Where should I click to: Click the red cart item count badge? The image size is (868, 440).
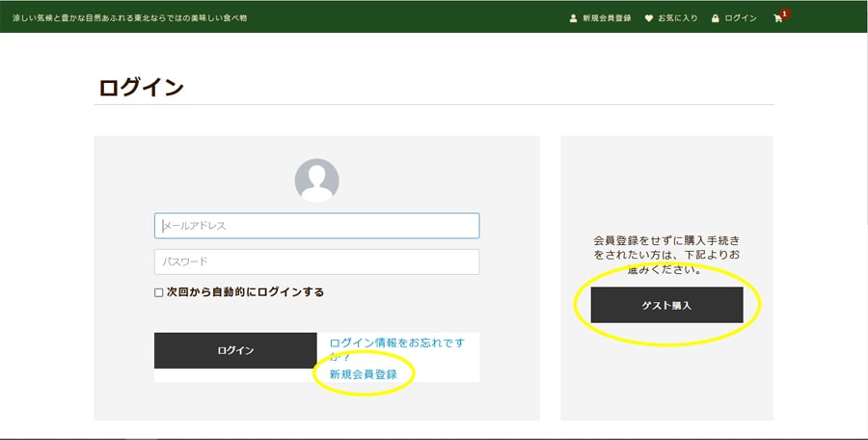tap(785, 14)
